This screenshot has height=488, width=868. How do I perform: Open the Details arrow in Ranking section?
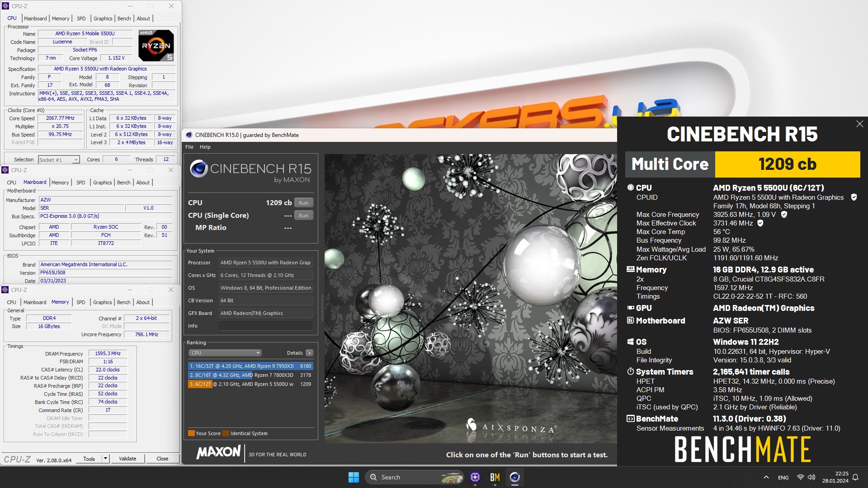click(309, 353)
